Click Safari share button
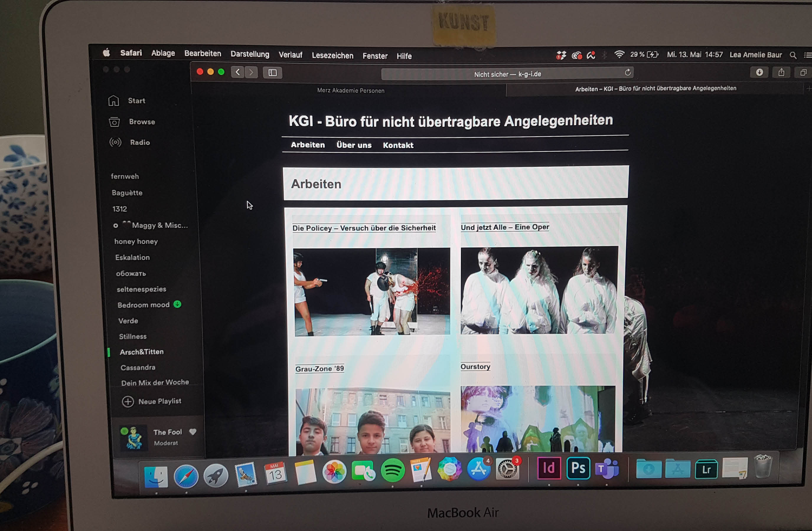 781,72
